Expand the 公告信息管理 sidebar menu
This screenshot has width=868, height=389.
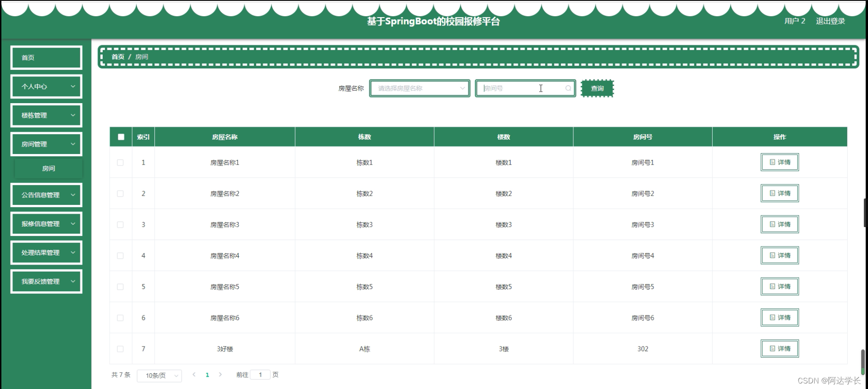point(46,195)
